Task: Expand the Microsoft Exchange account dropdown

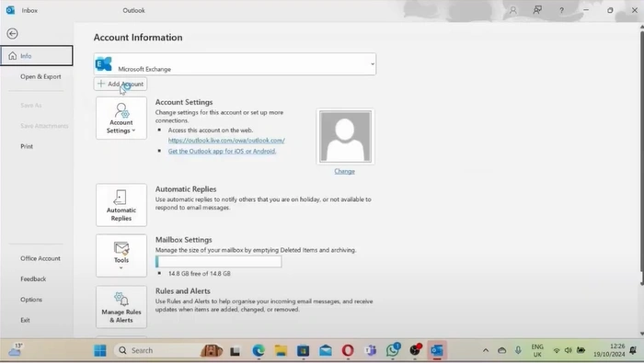Action: [x=235, y=64]
